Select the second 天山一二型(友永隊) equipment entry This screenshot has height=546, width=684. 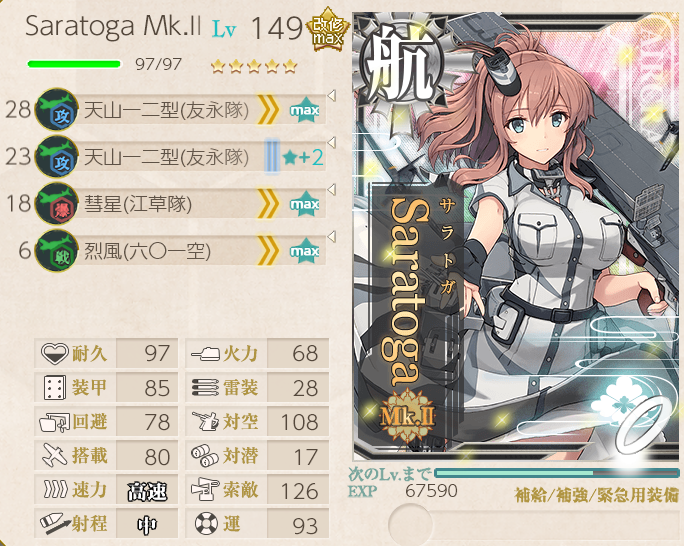[180, 157]
